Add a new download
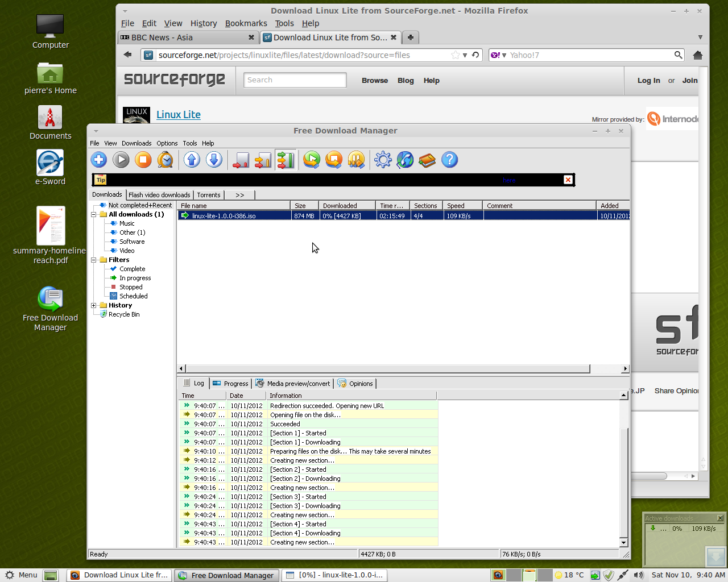 98,160
